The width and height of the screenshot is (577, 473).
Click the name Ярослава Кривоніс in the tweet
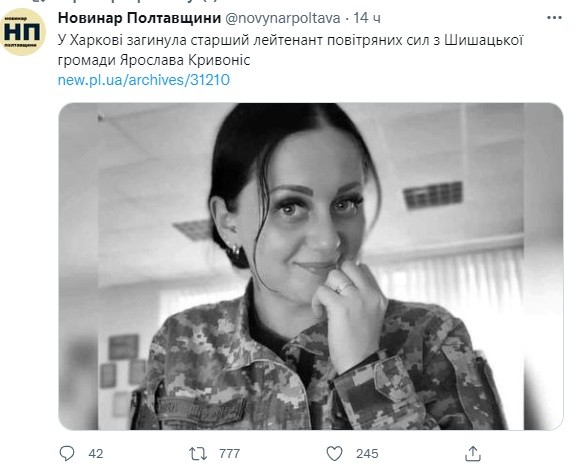[x=185, y=60]
